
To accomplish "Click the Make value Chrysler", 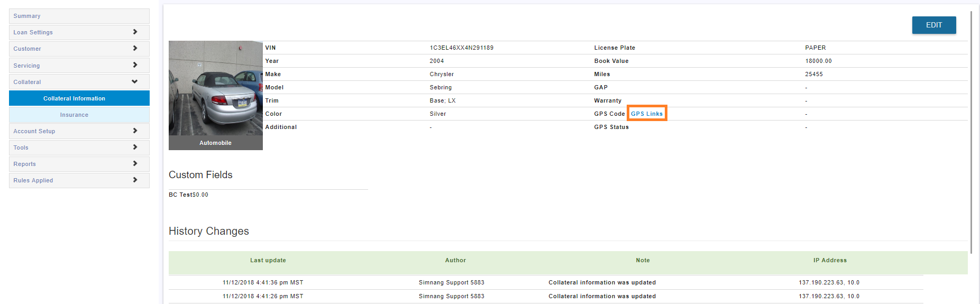I will click(x=442, y=74).
